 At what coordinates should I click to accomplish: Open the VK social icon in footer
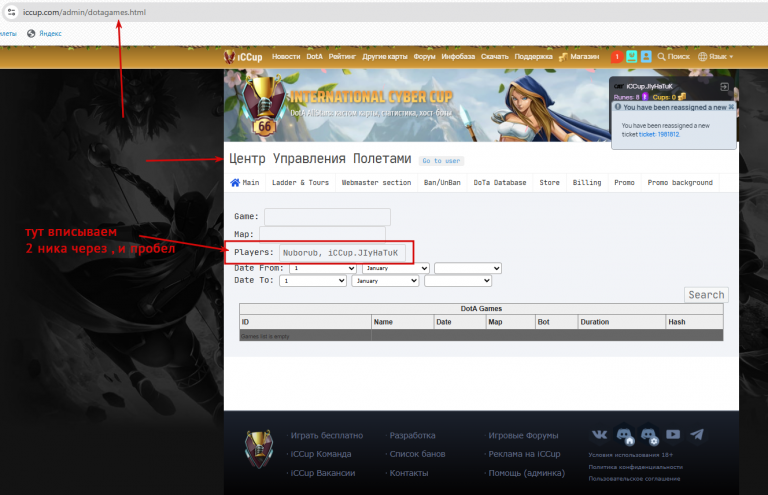click(x=600, y=434)
